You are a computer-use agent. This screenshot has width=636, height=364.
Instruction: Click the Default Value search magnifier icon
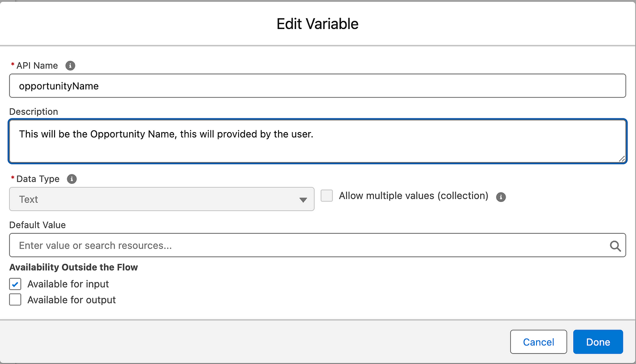tap(615, 246)
